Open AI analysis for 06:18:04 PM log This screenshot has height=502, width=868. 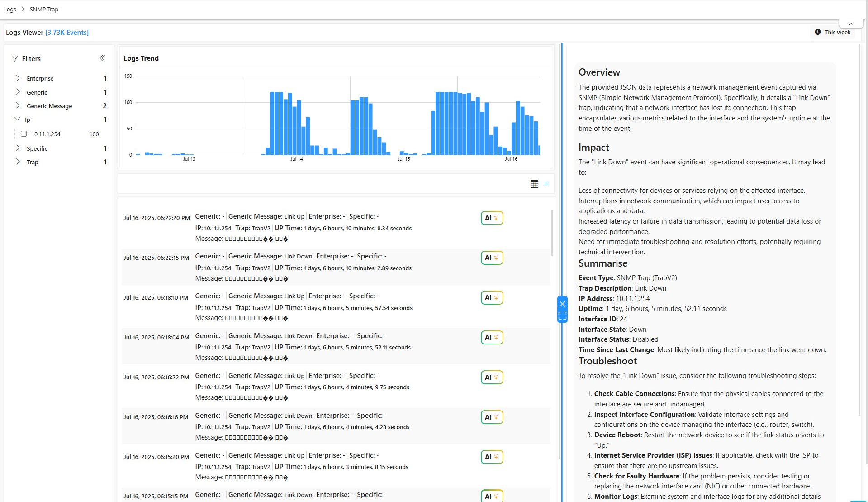coord(492,338)
